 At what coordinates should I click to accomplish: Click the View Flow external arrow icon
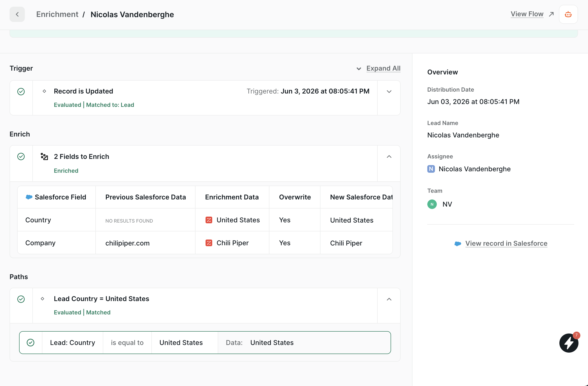point(551,14)
